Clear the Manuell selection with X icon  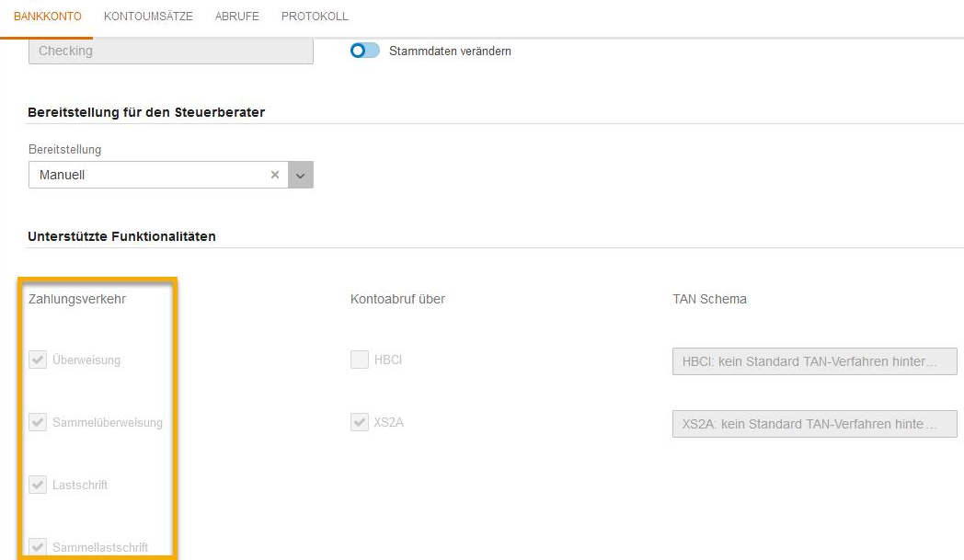tap(275, 175)
